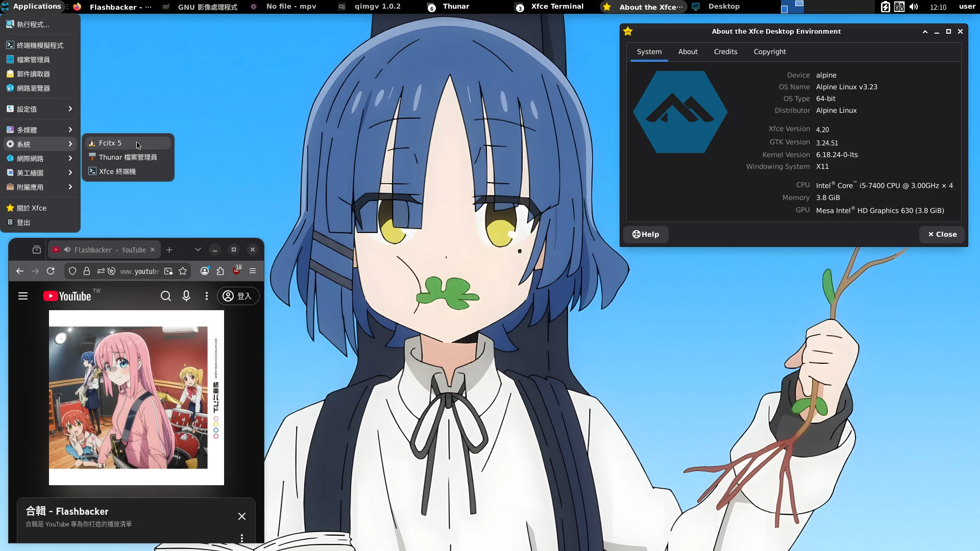Expand the 設定值 submenu

39,109
